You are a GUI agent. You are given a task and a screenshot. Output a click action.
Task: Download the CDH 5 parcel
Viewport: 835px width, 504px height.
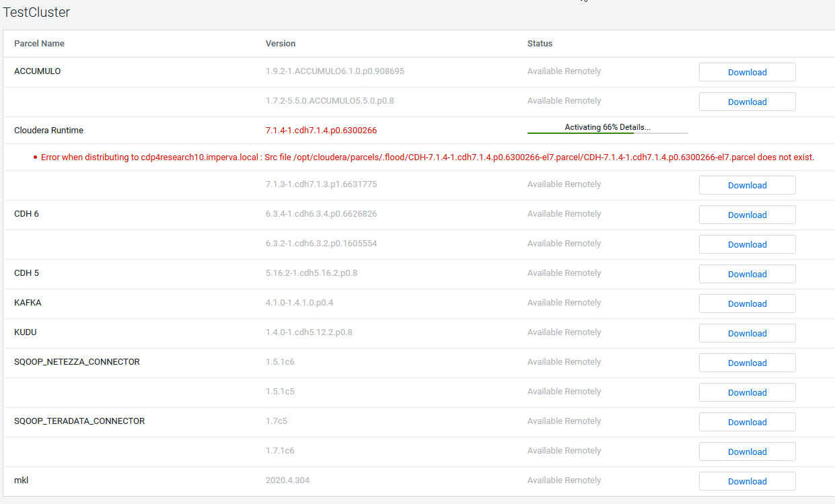click(747, 274)
